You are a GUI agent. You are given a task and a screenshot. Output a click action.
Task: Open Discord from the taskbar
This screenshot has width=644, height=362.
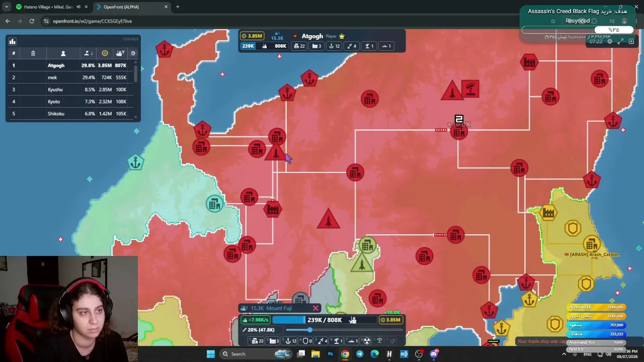click(x=434, y=354)
